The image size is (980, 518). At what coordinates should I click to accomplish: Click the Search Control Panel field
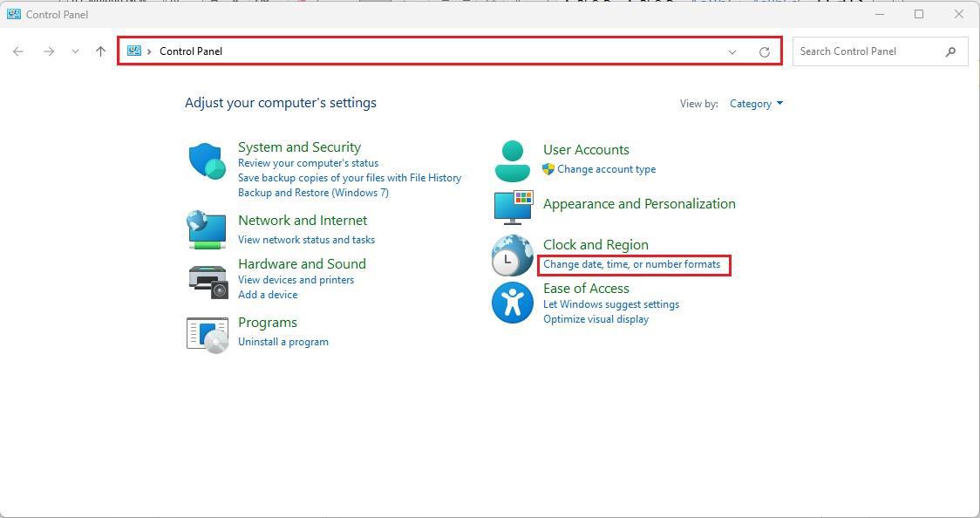[x=880, y=51]
